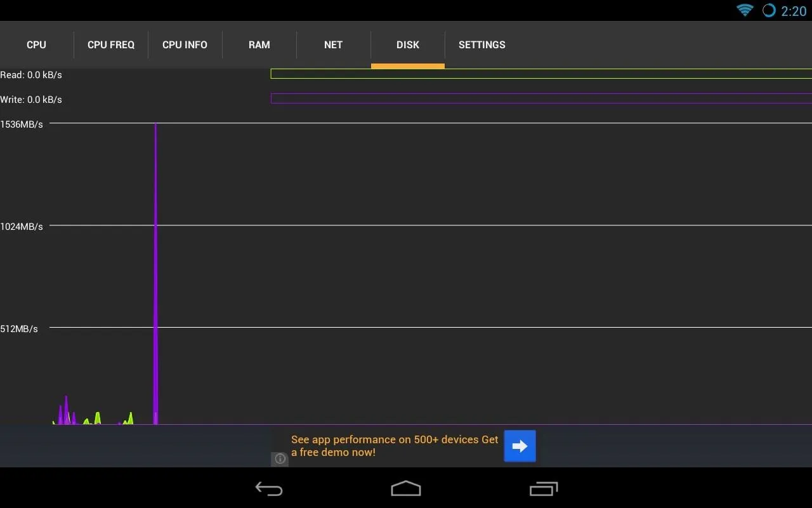Open the CPU FREQ tab

(111, 44)
